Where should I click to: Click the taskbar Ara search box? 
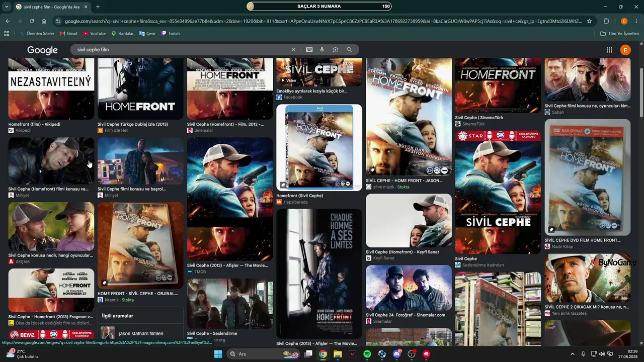[264, 354]
